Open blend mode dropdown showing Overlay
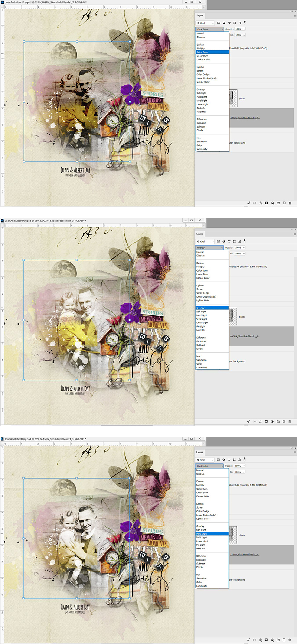The width and height of the screenshot is (297, 644). point(210,247)
